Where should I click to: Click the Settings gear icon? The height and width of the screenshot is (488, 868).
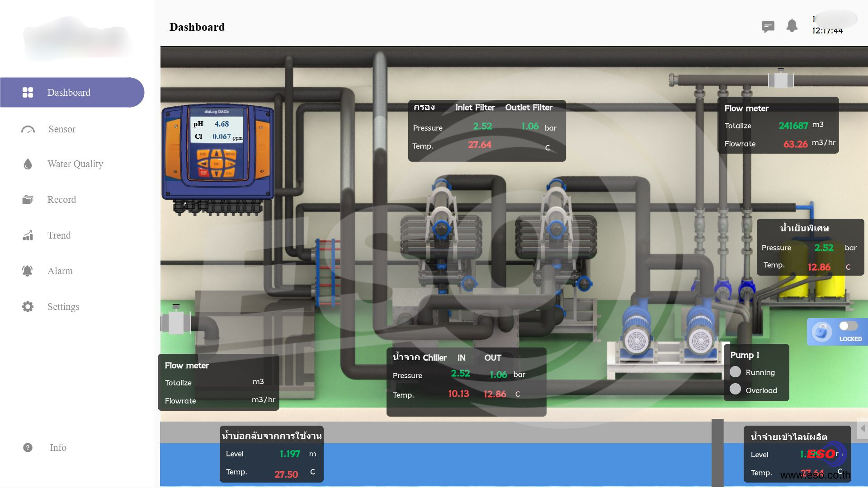[x=28, y=307]
